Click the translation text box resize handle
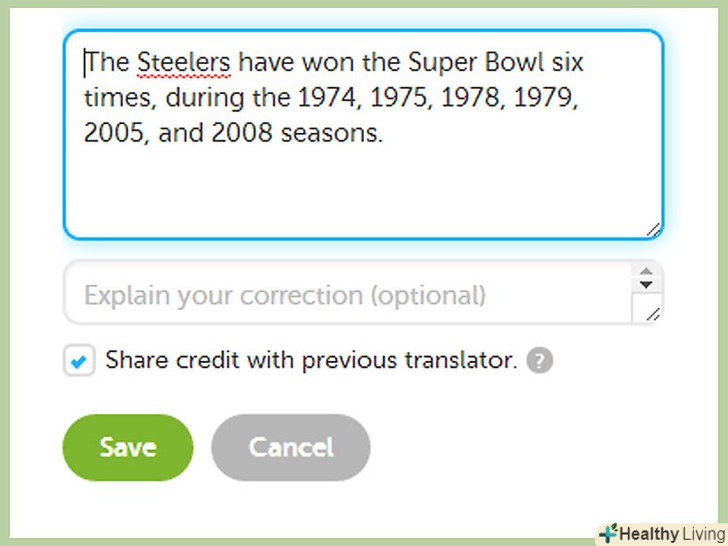The height and width of the screenshot is (546, 728). click(x=653, y=230)
